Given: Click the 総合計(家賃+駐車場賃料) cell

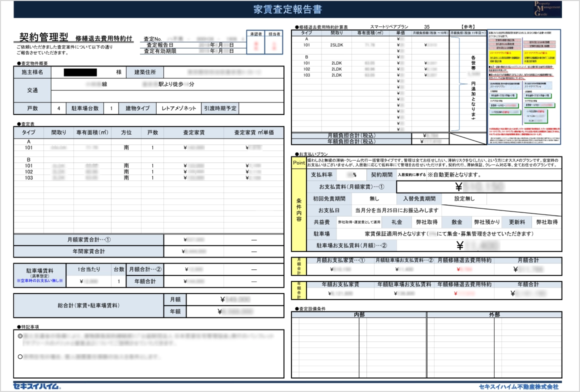Looking at the screenshot, I should 89,305.
